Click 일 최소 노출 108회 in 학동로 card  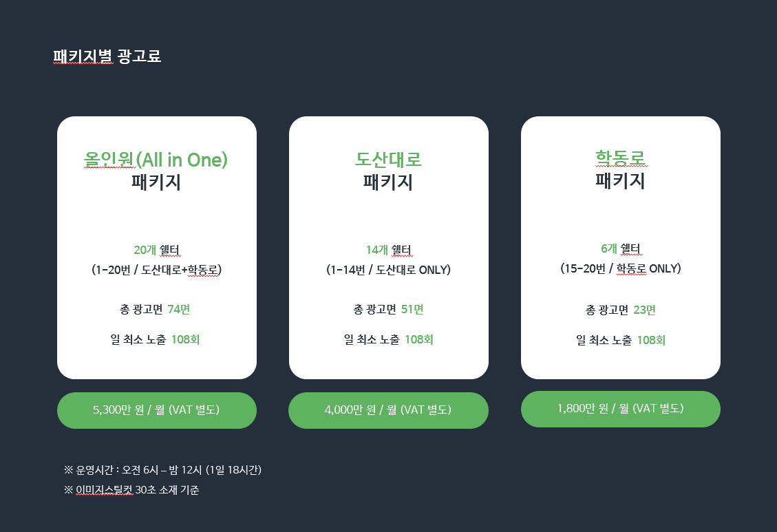620,340
